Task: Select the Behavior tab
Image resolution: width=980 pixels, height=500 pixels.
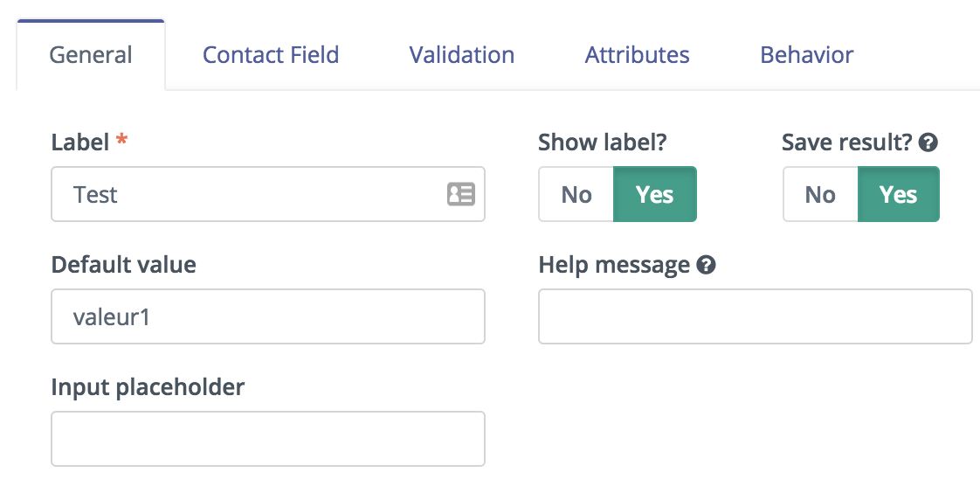Action: [x=806, y=55]
